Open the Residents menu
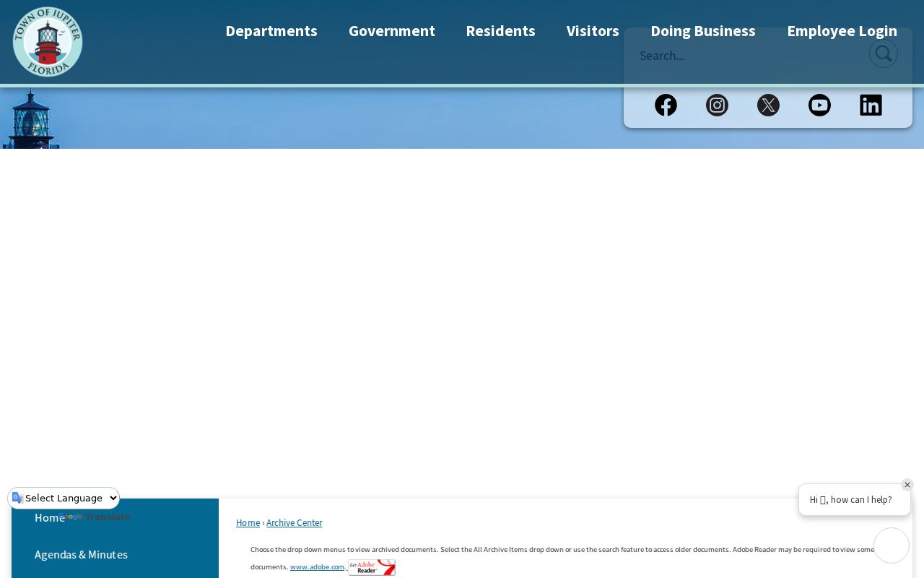Image resolution: width=924 pixels, height=578 pixels. [500, 31]
